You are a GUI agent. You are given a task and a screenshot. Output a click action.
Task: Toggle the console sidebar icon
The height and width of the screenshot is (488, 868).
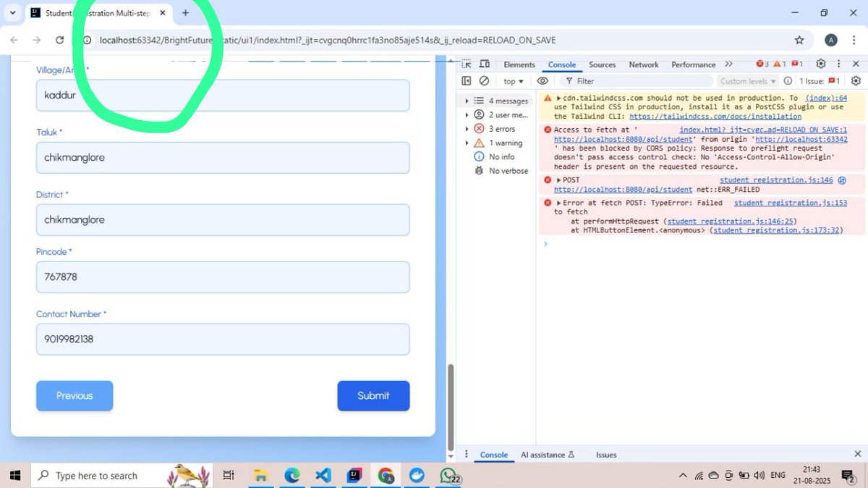(467, 81)
